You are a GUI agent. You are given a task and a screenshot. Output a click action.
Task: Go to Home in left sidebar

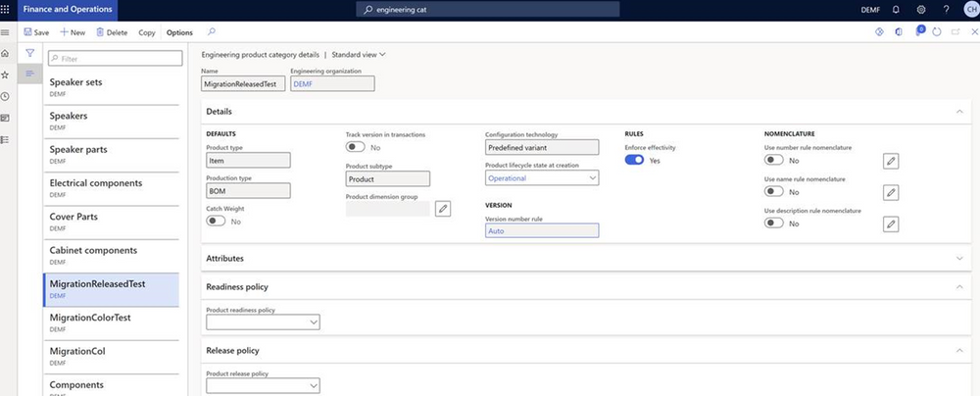pos(5,53)
